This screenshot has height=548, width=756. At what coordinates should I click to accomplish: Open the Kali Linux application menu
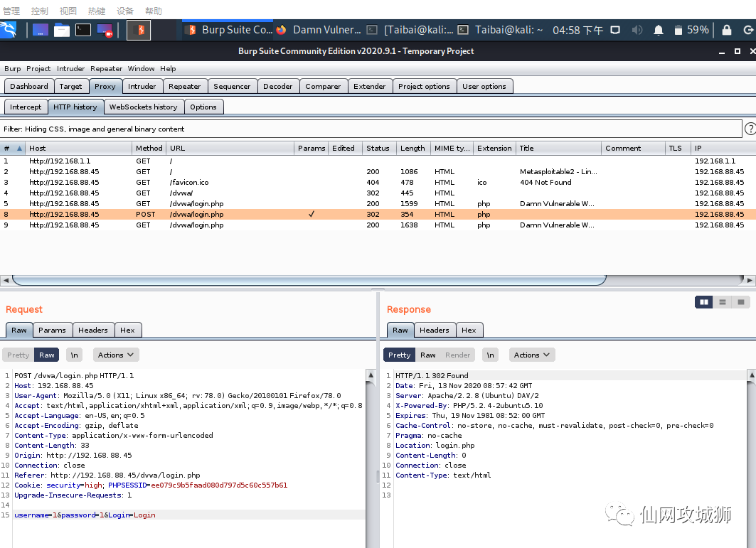coord(10,30)
